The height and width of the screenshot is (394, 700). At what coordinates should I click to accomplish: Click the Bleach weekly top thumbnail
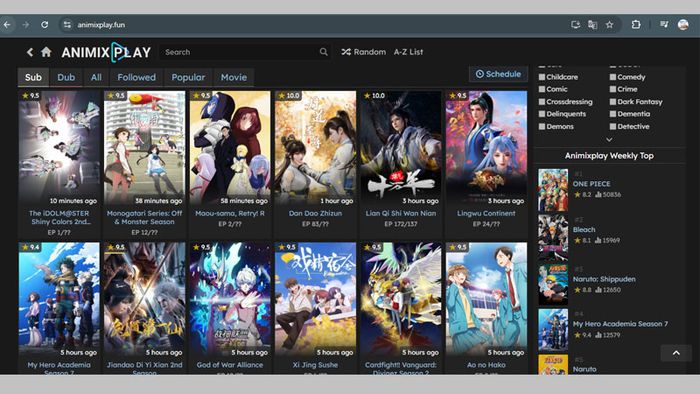tap(553, 237)
